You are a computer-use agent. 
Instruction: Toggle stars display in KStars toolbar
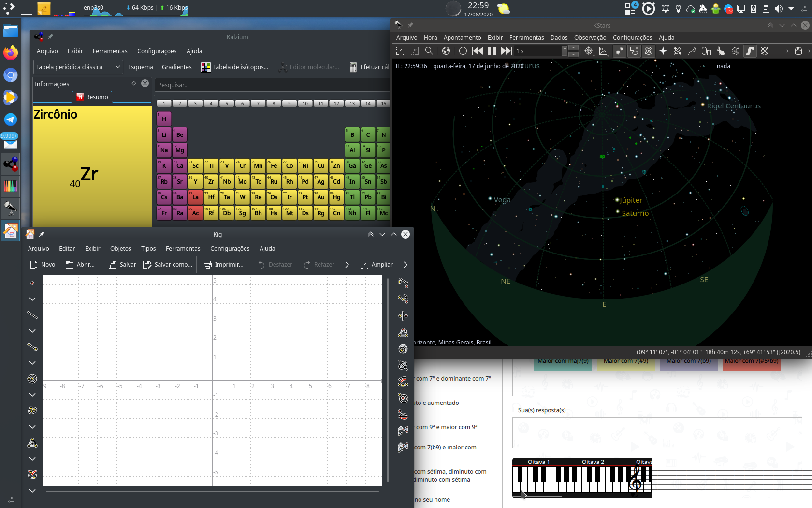click(x=619, y=51)
